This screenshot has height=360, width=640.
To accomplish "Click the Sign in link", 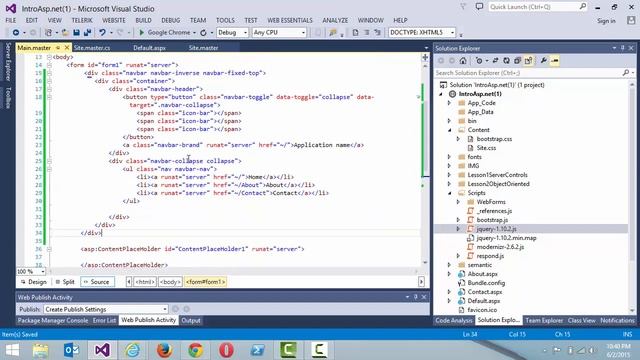I will [x=606, y=21].
